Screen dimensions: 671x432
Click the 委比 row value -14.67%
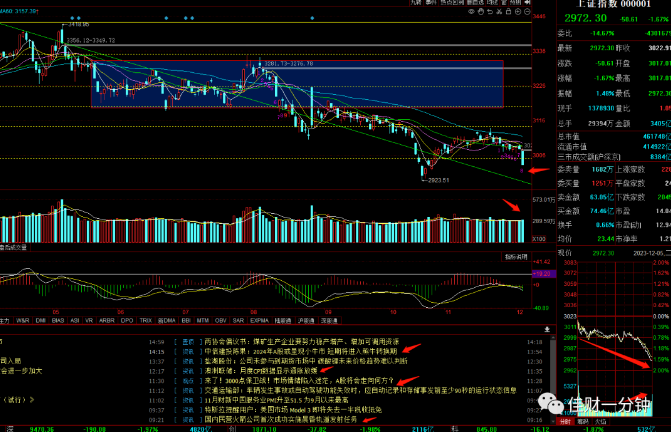click(602, 33)
